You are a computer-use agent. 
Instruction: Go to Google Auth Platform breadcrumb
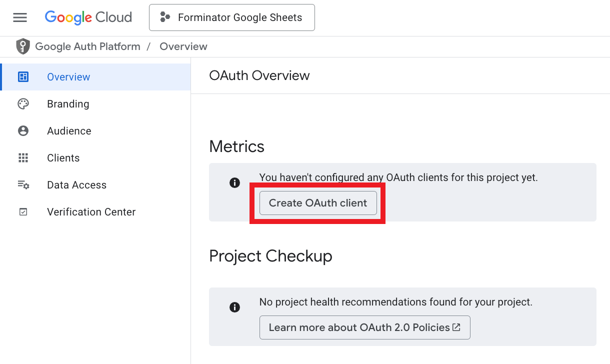[87, 46]
